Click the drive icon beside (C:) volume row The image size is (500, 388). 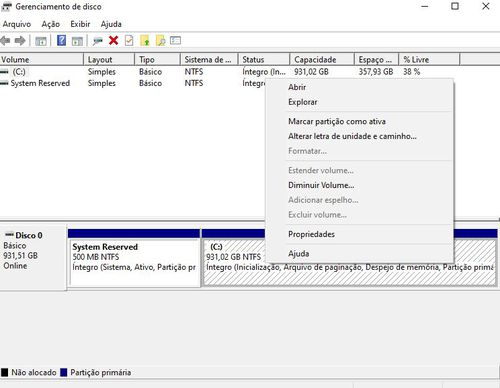[x=5, y=72]
